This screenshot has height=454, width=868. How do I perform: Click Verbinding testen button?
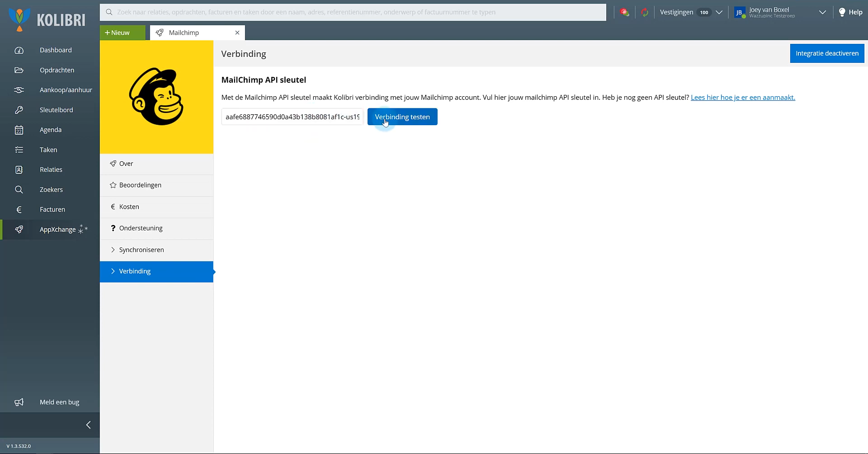[402, 117]
